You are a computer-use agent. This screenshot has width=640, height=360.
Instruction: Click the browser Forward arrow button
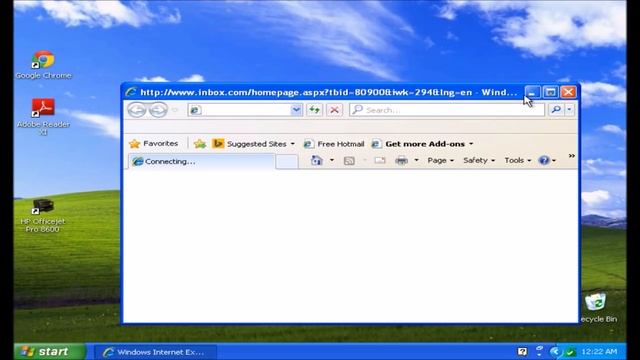point(158,110)
